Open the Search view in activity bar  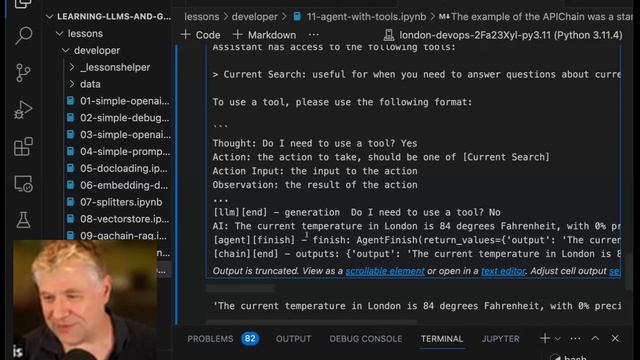pos(23,36)
